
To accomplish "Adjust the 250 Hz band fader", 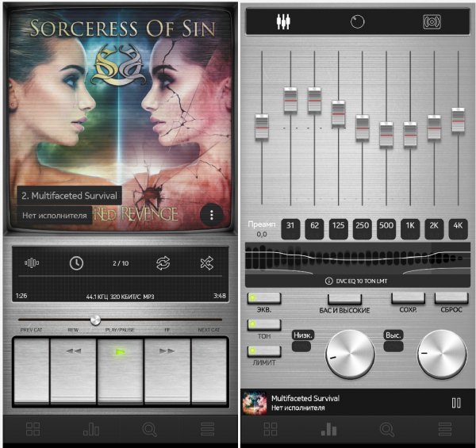I will pyautogui.click(x=363, y=128).
